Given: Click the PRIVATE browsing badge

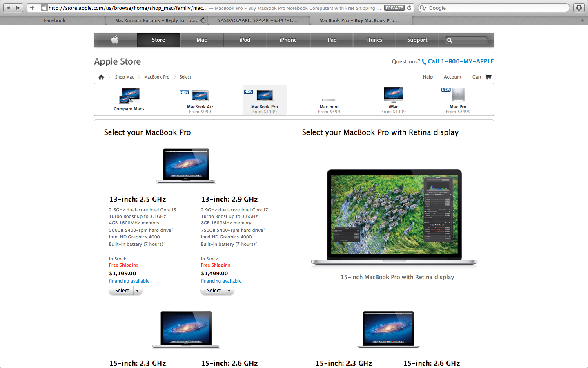Looking at the screenshot, I should point(394,8).
